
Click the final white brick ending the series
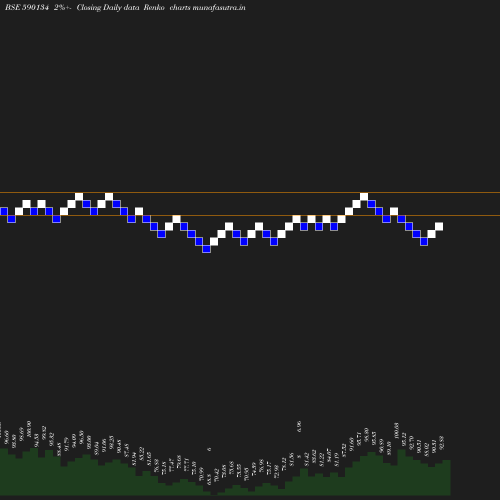[439, 226]
